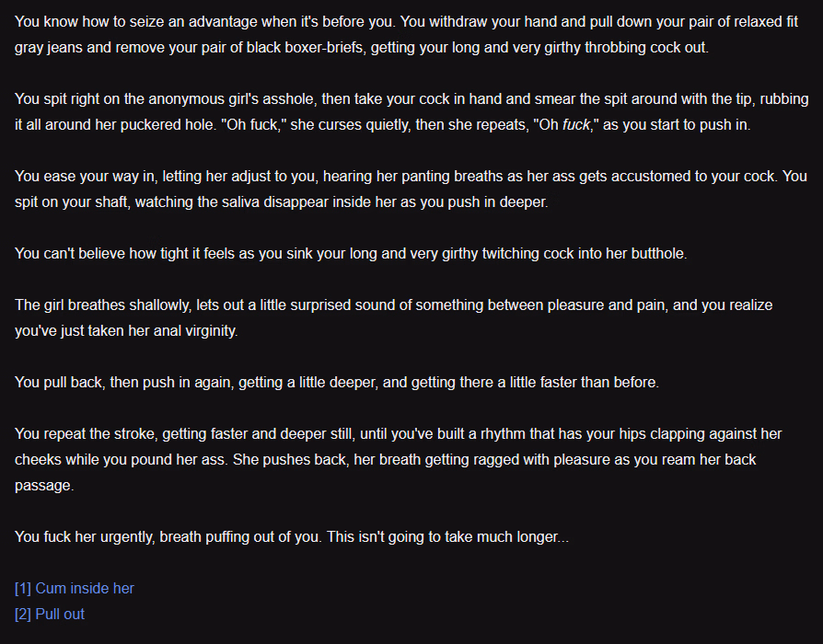The image size is (823, 644).
Task: Select the "[2] Pull out" link
Action: pyautogui.click(x=50, y=615)
